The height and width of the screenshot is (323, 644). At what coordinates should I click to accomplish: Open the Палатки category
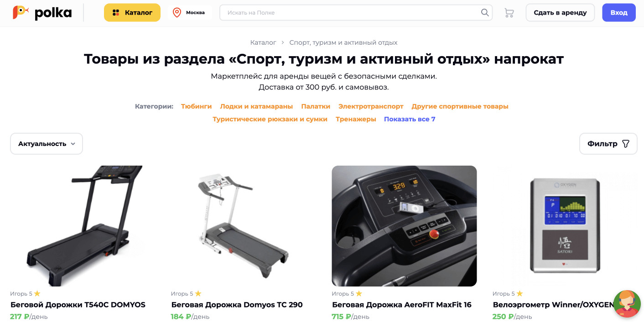[x=316, y=106]
